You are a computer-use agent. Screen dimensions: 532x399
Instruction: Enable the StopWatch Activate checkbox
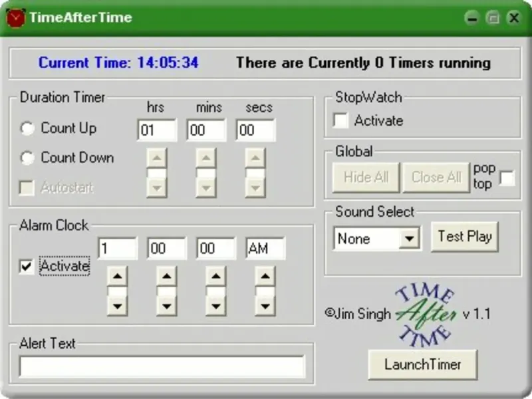(340, 120)
